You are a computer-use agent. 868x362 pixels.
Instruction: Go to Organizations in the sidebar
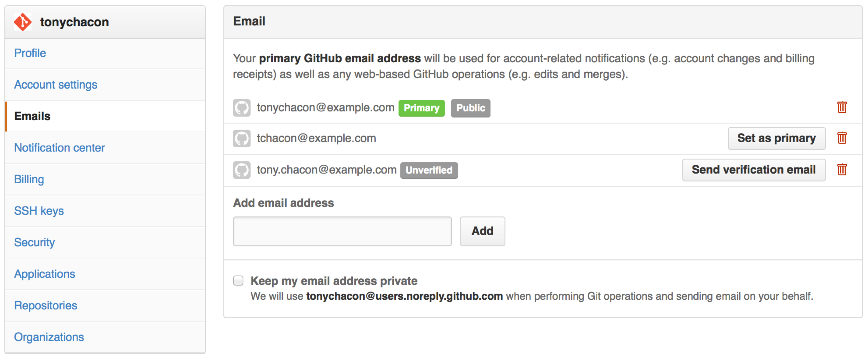pos(49,337)
